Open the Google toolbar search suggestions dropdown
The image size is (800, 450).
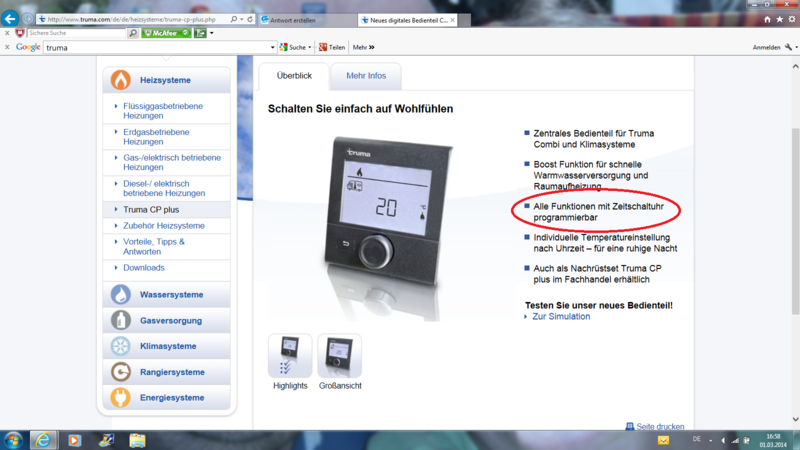click(x=272, y=47)
